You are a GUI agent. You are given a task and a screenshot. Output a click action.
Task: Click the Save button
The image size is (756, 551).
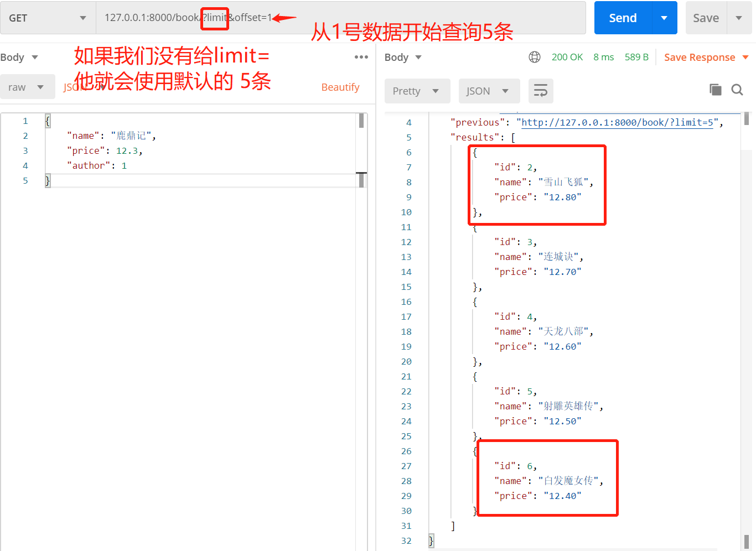coord(706,18)
